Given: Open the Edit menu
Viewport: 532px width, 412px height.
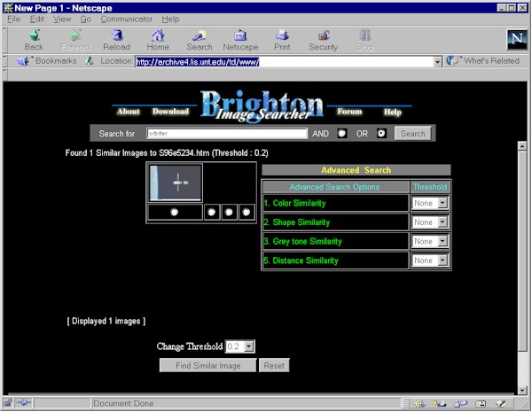Looking at the screenshot, I should pyautogui.click(x=37, y=19).
